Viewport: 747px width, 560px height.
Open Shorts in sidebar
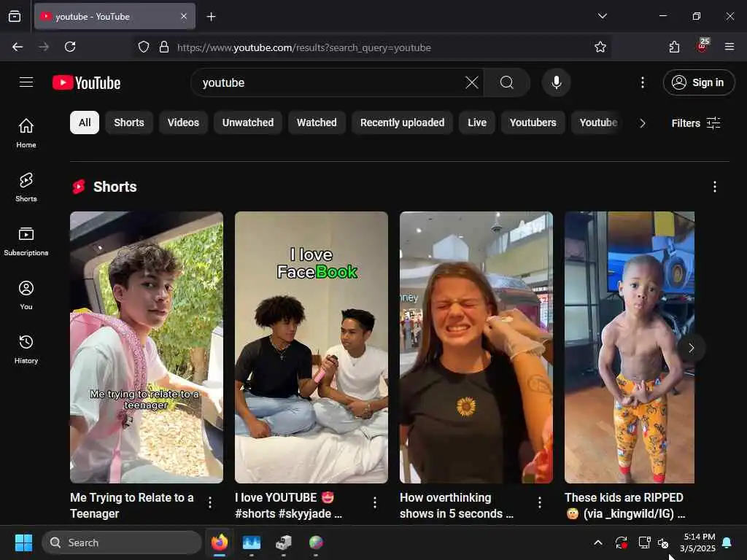pyautogui.click(x=26, y=187)
